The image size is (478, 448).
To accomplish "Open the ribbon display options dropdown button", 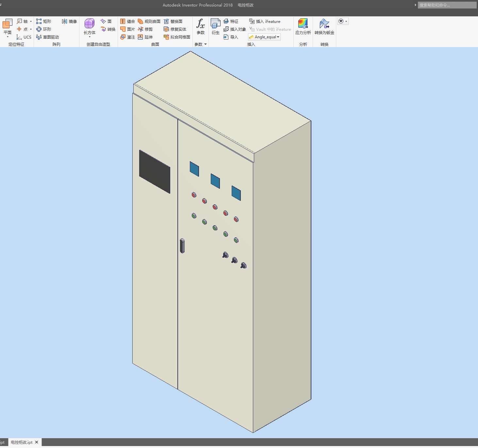I will pos(343,21).
